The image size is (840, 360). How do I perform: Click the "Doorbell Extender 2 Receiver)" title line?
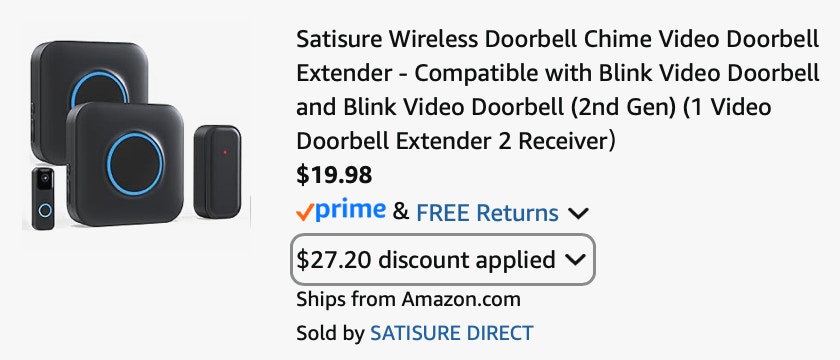456,141
